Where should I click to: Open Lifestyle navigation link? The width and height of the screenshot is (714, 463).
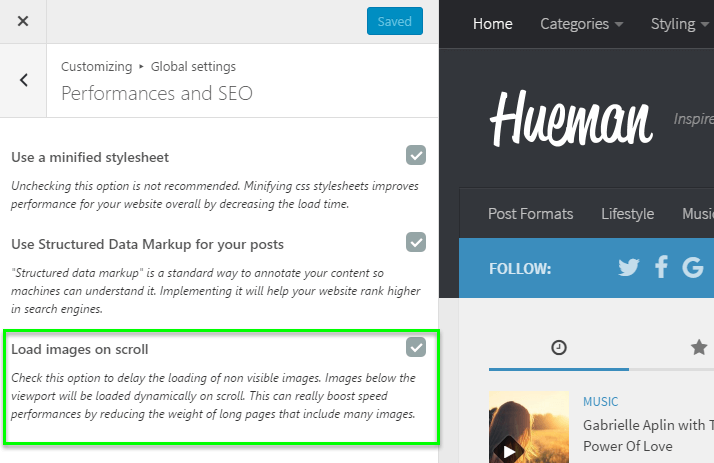point(627,214)
